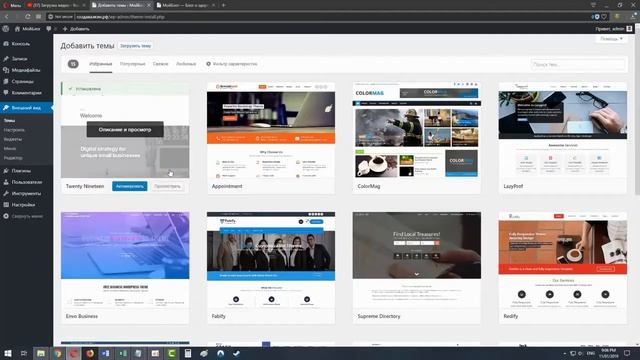Collapse the sidebar menu

(23, 216)
